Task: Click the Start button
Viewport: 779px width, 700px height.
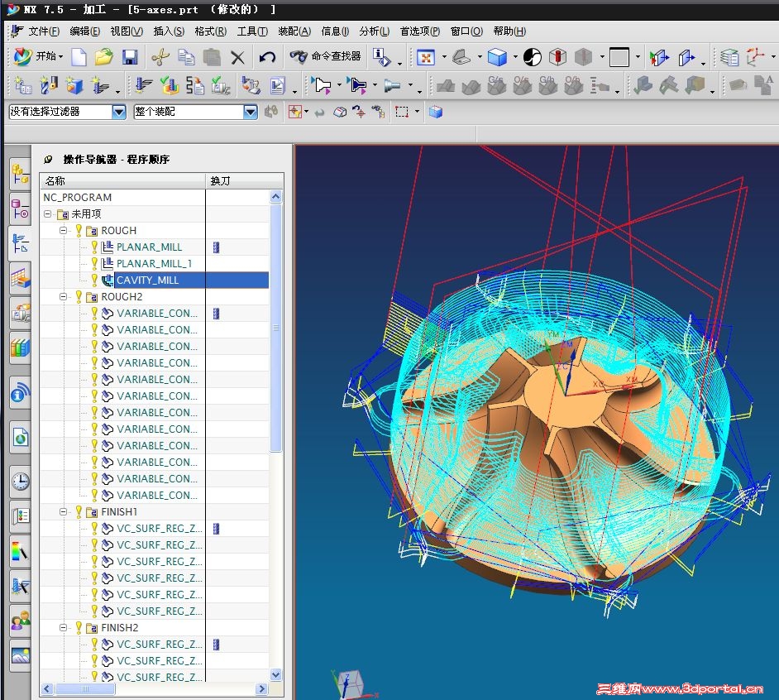Action: [x=38, y=57]
